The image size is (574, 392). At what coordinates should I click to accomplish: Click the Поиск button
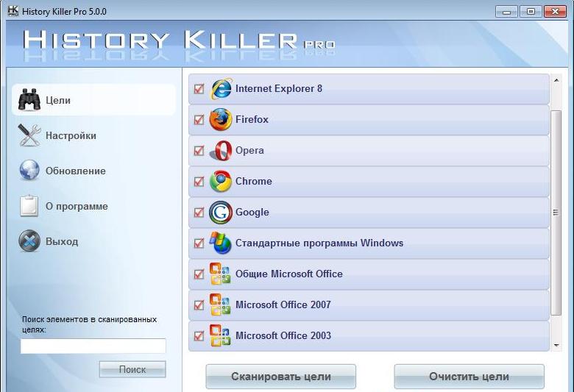(132, 369)
